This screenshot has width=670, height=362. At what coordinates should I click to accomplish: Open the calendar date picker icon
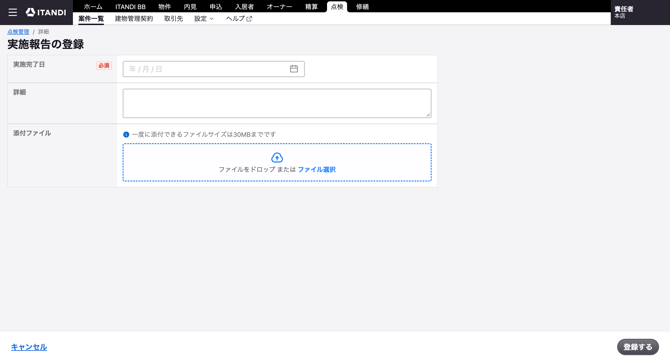294,69
